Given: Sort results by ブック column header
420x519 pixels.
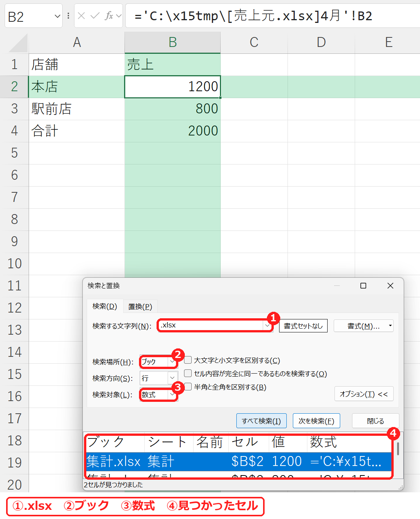Looking at the screenshot, I should click(115, 442).
